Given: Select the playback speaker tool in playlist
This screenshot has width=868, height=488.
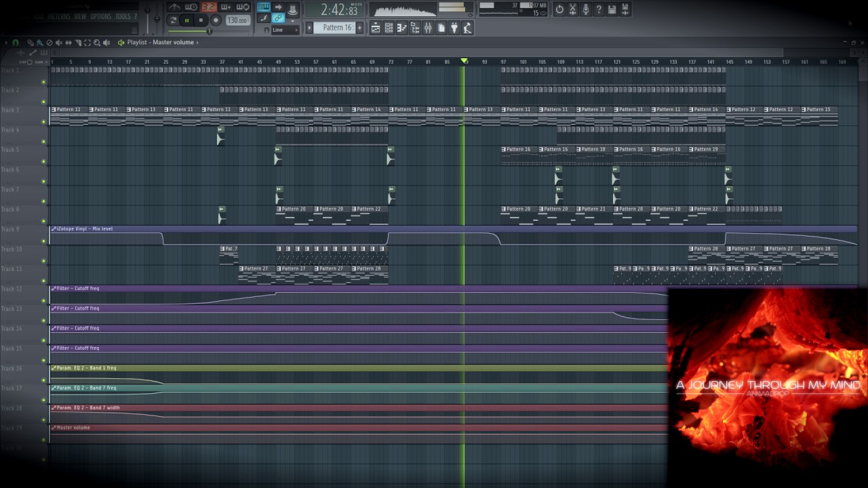Looking at the screenshot, I should click(x=106, y=42).
